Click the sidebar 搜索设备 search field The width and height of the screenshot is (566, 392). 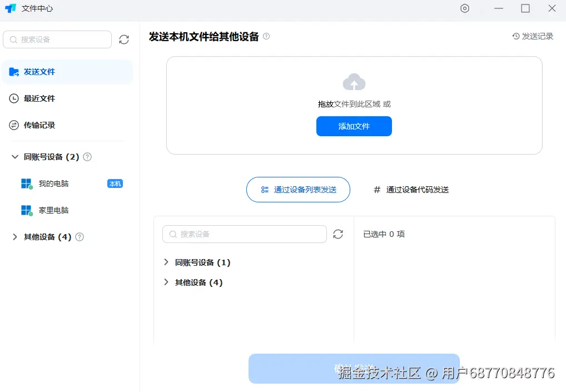click(x=57, y=39)
